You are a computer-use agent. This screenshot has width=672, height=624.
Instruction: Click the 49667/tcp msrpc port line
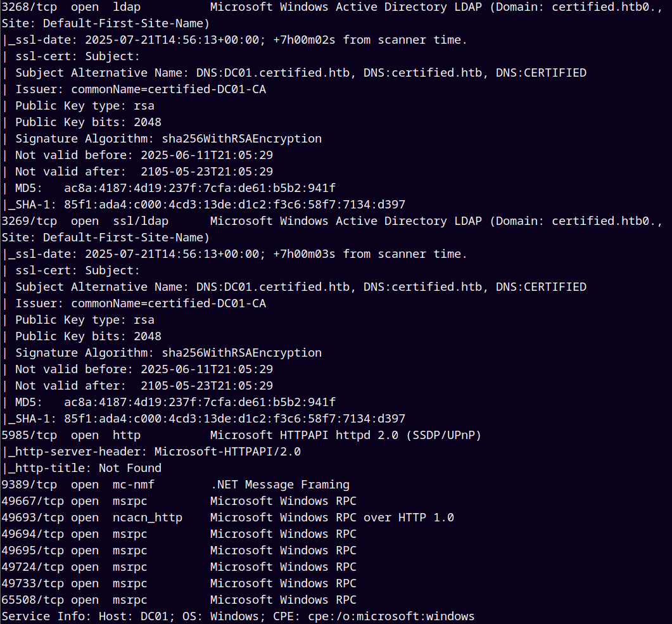click(179, 501)
